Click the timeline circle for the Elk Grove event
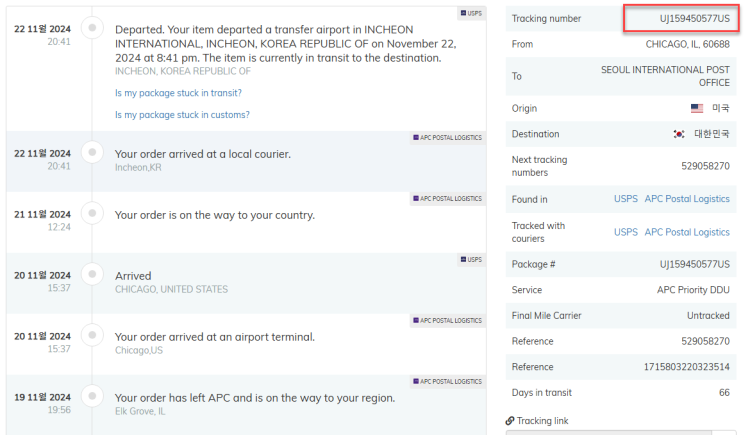The width and height of the screenshot is (750, 435). tap(92, 396)
